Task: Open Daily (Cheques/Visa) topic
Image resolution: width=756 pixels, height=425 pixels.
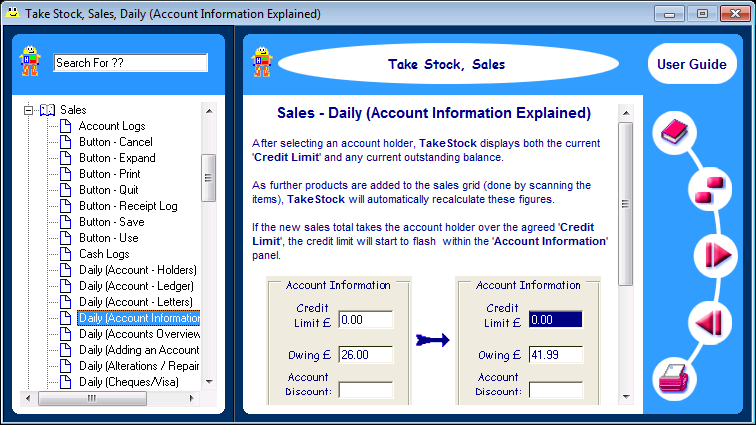Action: pos(129,382)
